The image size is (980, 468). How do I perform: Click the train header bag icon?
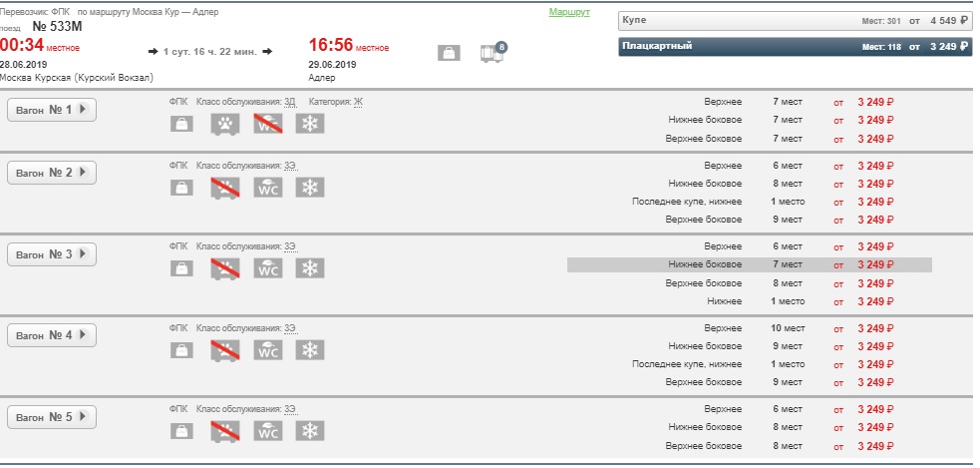(449, 53)
